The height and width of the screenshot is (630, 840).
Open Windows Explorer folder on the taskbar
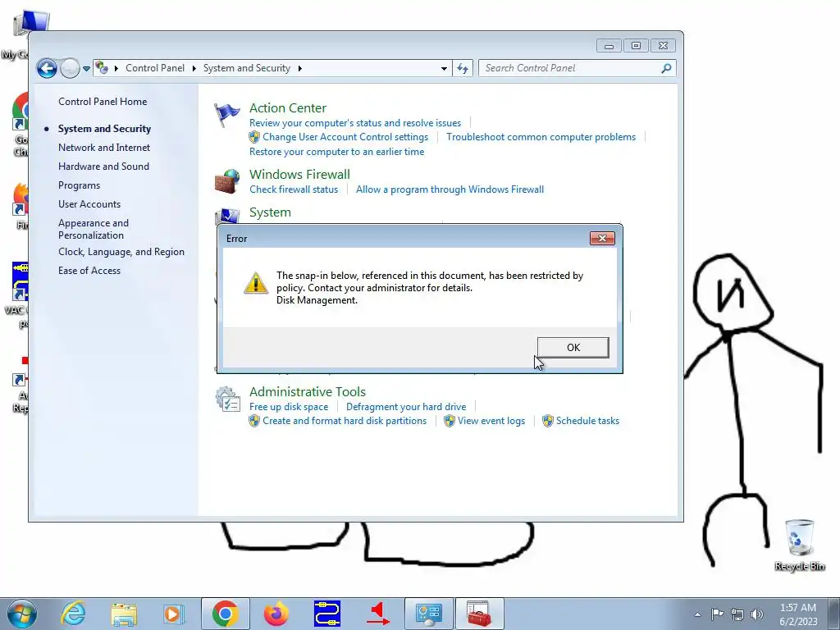coord(124,614)
